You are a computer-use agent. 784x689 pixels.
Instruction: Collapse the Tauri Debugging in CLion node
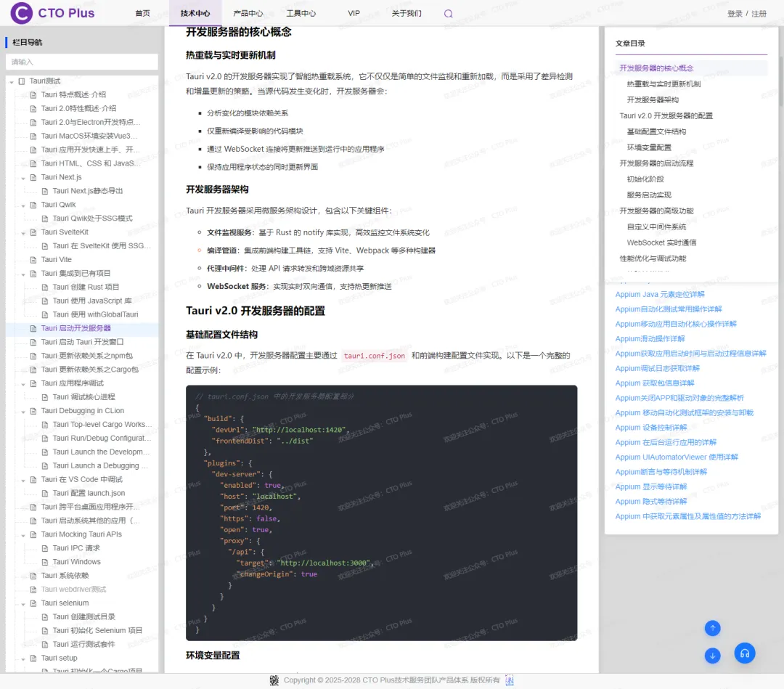point(23,412)
